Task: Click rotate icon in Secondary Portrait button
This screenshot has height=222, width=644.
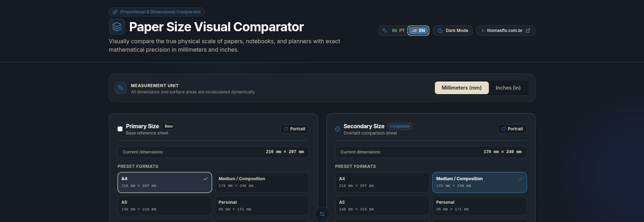Action: pos(504,129)
